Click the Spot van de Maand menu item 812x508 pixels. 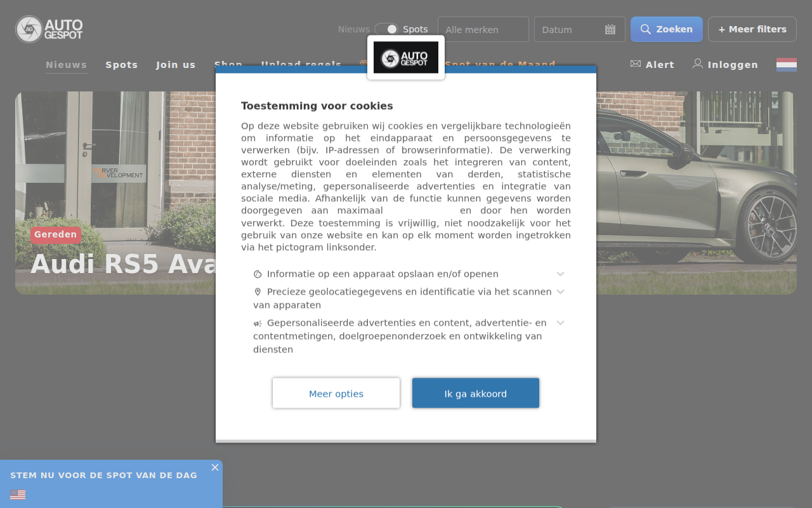500,65
